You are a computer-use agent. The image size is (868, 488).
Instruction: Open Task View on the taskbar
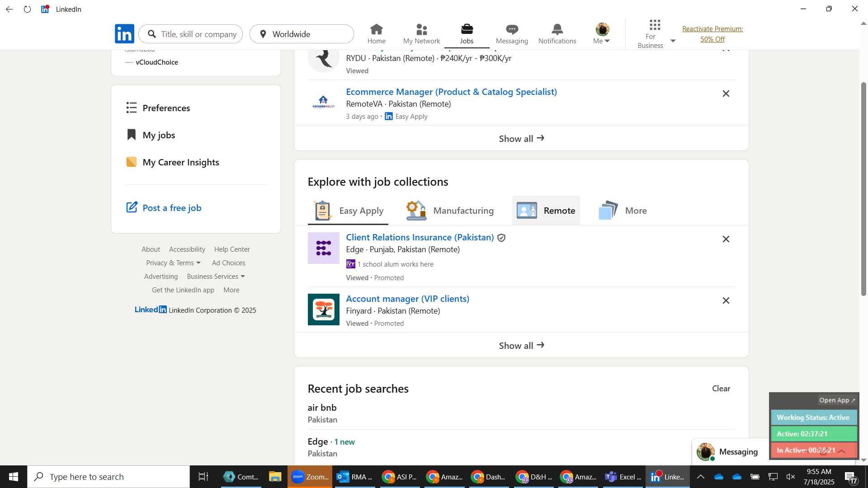[203, 477]
